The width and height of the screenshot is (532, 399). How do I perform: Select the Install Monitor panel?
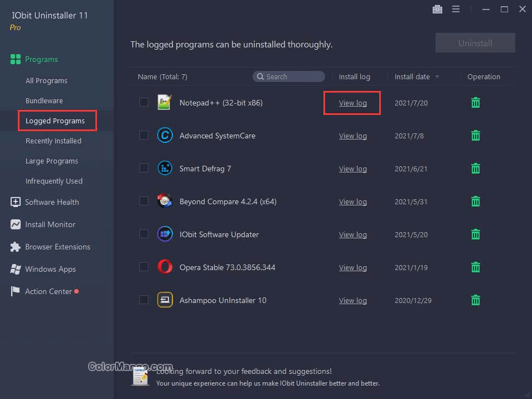pyautogui.click(x=50, y=224)
